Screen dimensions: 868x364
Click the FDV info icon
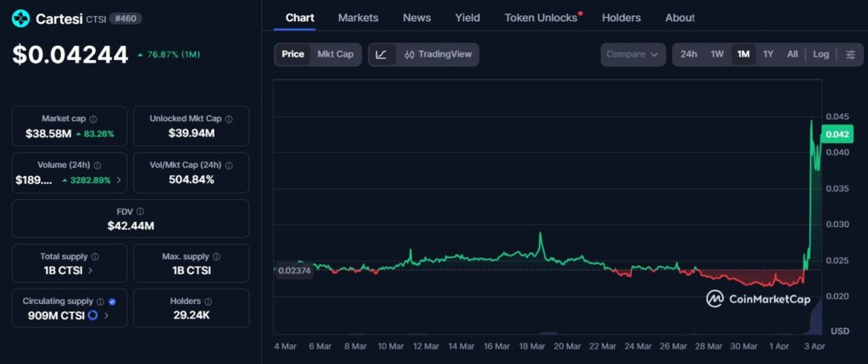coord(140,212)
